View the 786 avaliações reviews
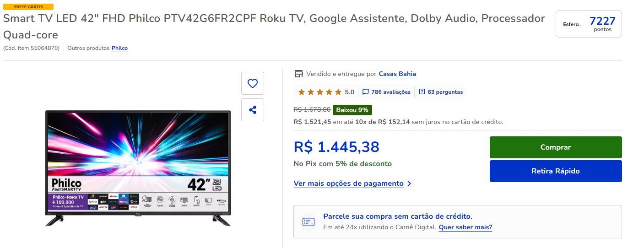 pyautogui.click(x=391, y=92)
